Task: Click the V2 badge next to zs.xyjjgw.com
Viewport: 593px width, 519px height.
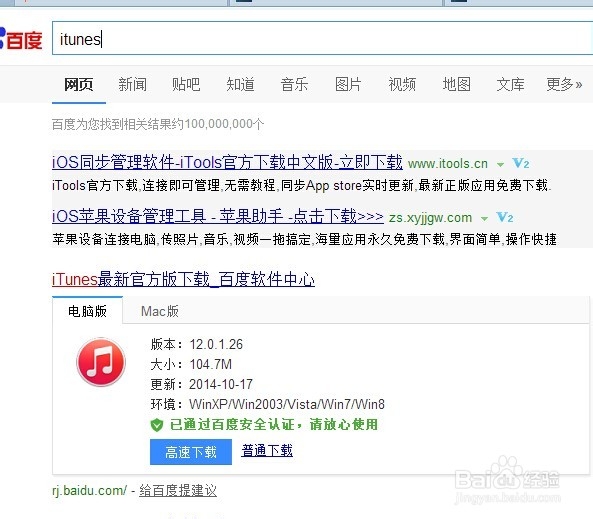Action: coord(505,218)
